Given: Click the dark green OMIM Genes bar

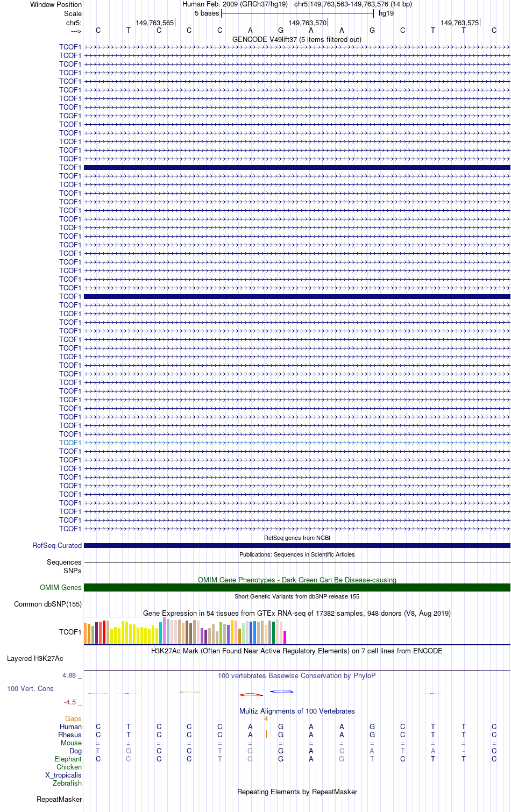Looking at the screenshot, I should coord(297,587).
